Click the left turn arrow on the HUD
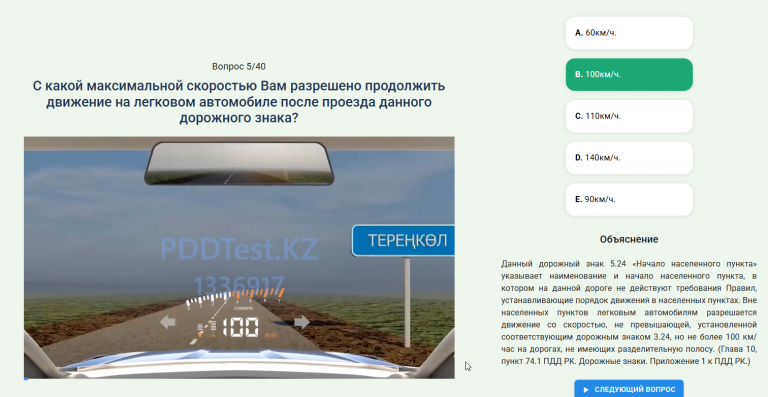This screenshot has width=768, height=397. click(168, 322)
